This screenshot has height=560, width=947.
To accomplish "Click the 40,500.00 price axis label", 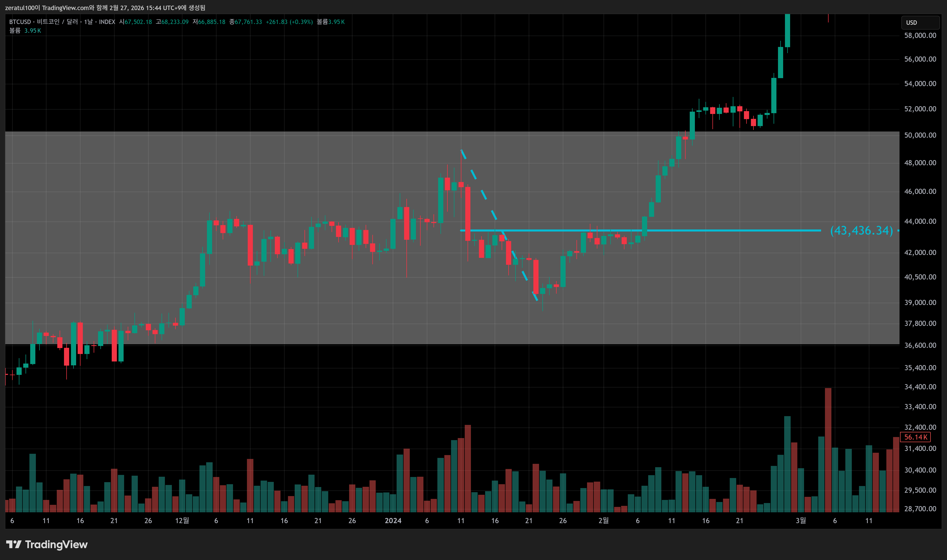I will [920, 277].
